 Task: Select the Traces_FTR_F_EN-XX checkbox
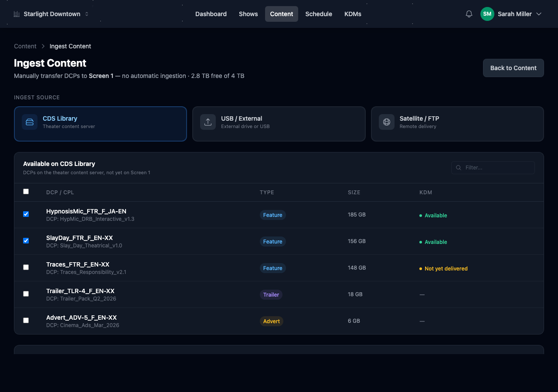[x=26, y=267]
